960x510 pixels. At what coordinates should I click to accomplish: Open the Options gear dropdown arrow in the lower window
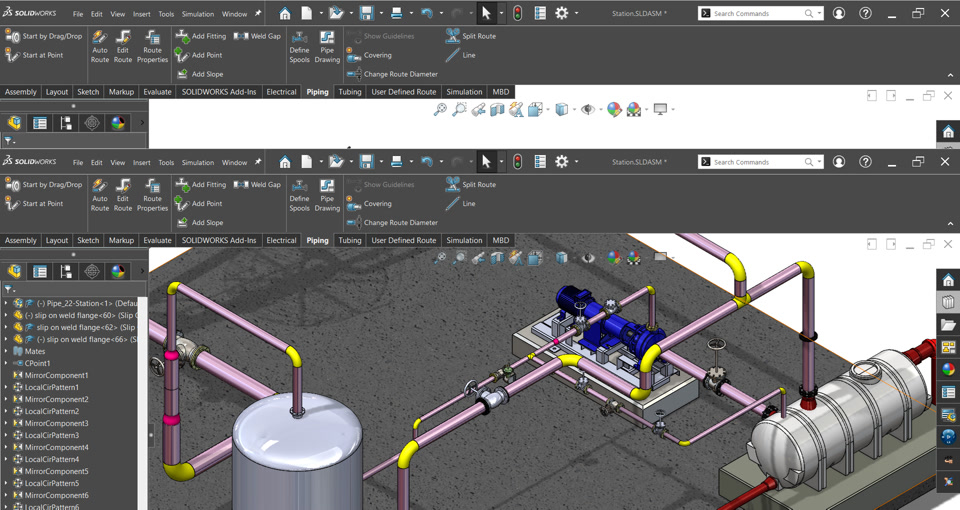pyautogui.click(x=575, y=162)
